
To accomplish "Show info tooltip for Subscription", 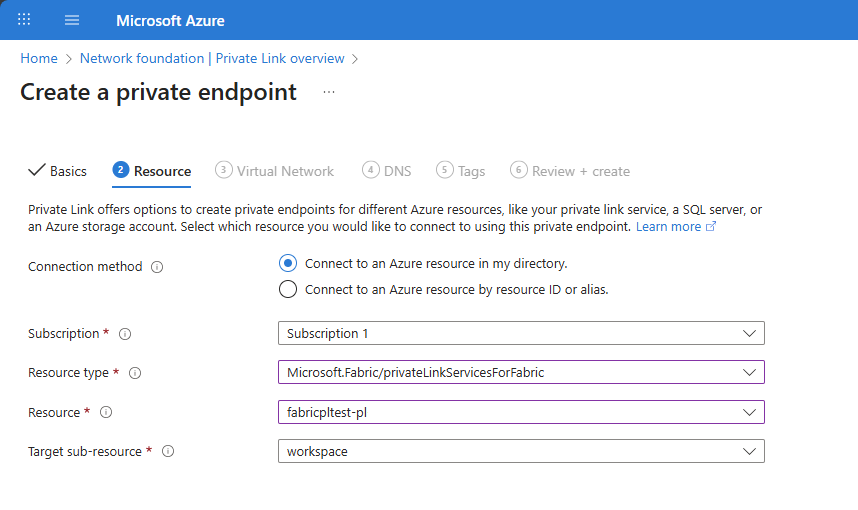I will tap(125, 334).
